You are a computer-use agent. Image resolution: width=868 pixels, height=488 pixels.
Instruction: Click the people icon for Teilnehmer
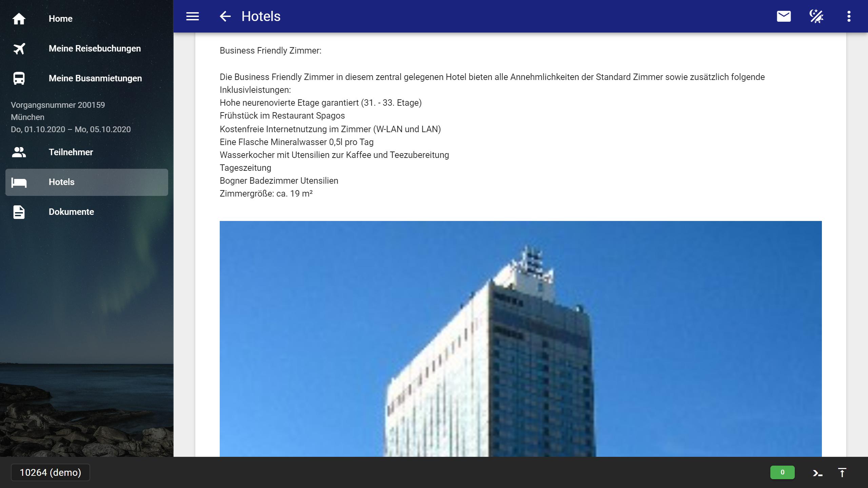(19, 152)
